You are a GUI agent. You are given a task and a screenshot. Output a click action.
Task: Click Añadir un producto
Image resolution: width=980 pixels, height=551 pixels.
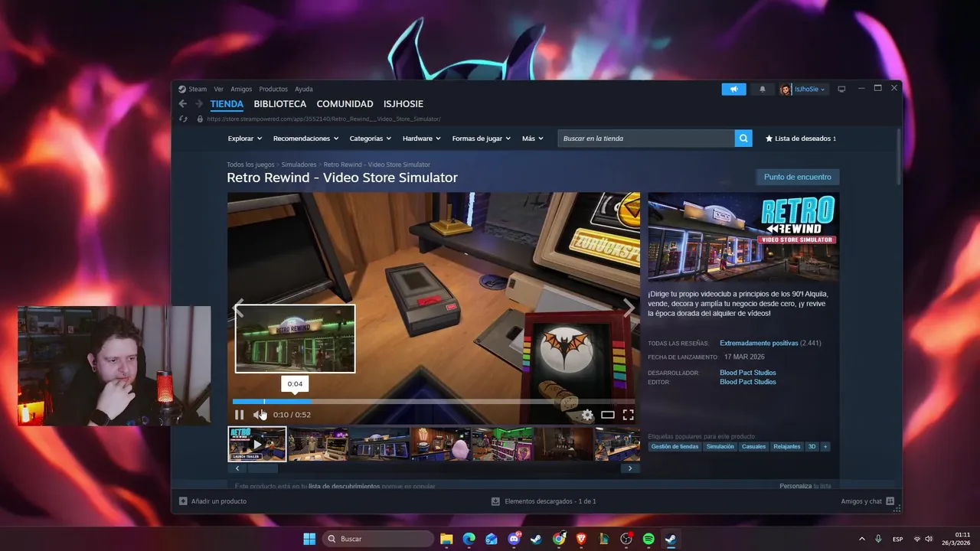(x=213, y=501)
